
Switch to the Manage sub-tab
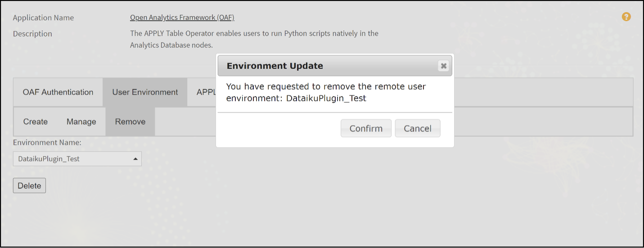coord(81,122)
